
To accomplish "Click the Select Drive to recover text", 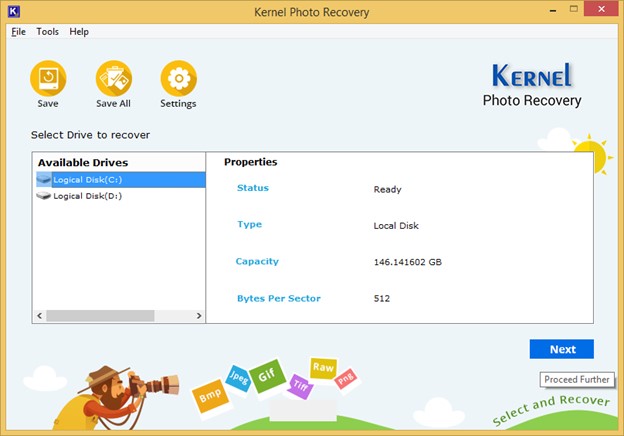I will coord(90,135).
